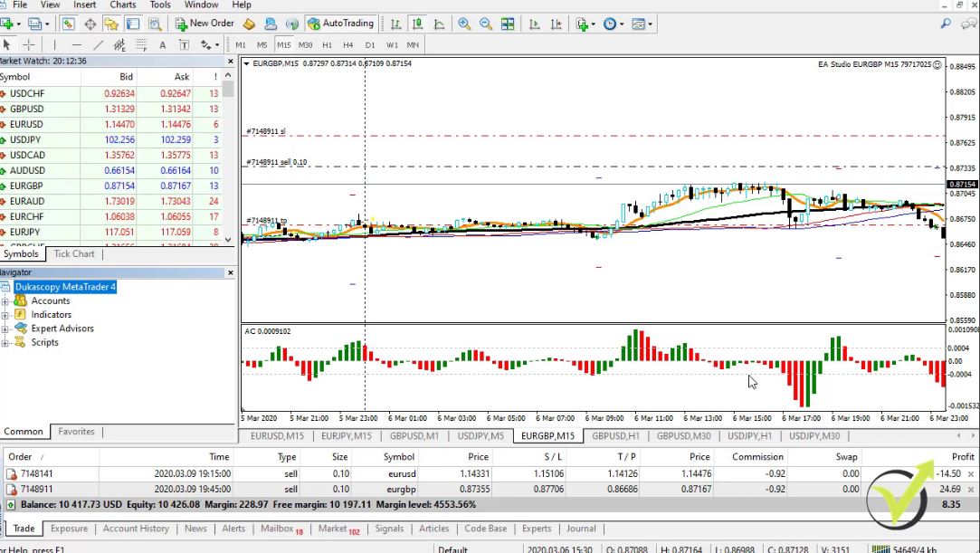Select the Fibonacci retracement tool
The height and width of the screenshot is (553, 980).
click(141, 44)
